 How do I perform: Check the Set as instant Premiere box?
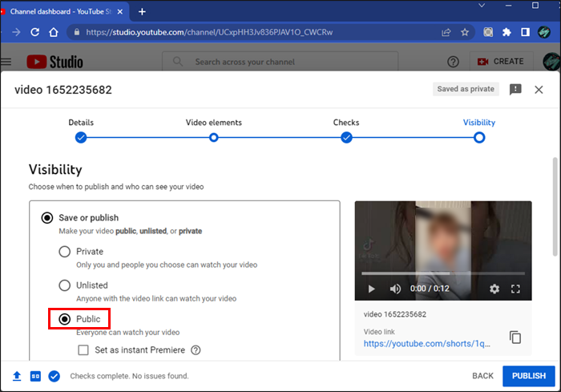click(83, 350)
